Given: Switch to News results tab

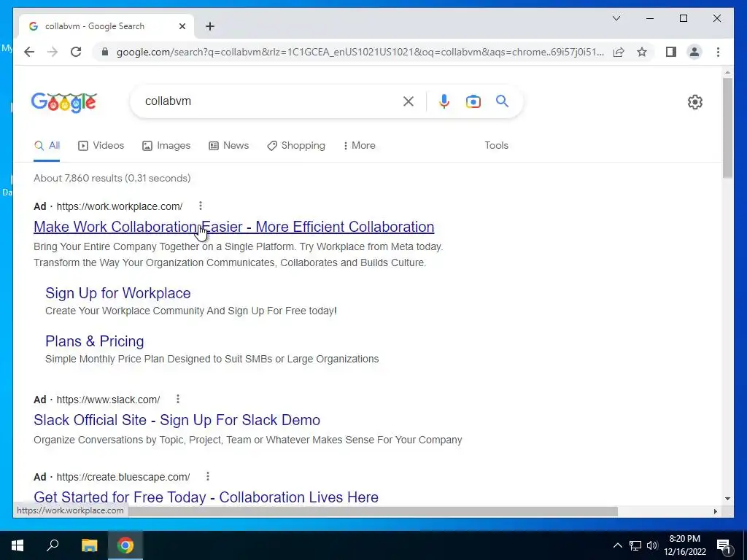Looking at the screenshot, I should (228, 146).
